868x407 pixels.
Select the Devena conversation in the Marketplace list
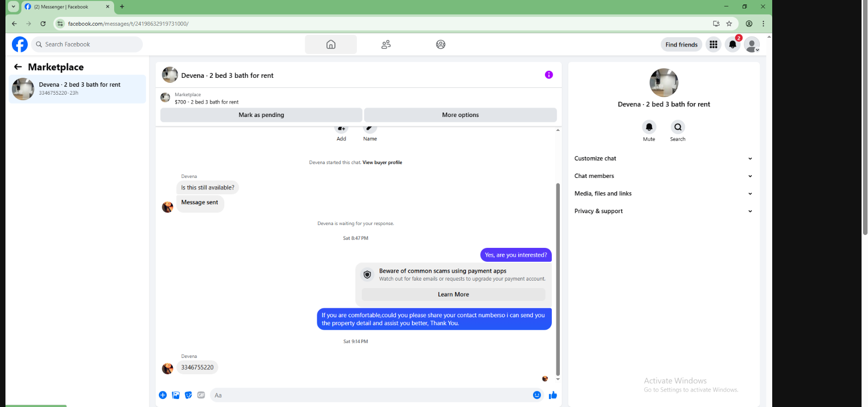point(77,89)
